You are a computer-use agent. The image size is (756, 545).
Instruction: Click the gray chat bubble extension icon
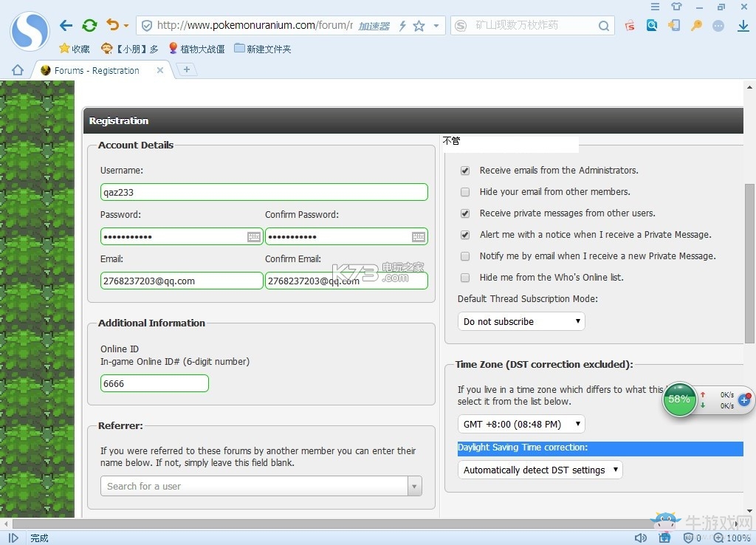point(718,26)
